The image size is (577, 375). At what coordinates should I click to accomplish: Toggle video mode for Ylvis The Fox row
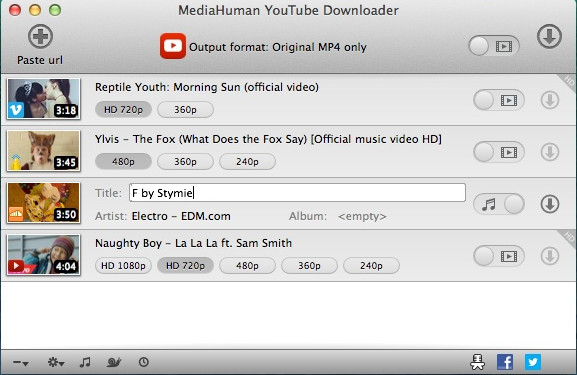pos(499,152)
